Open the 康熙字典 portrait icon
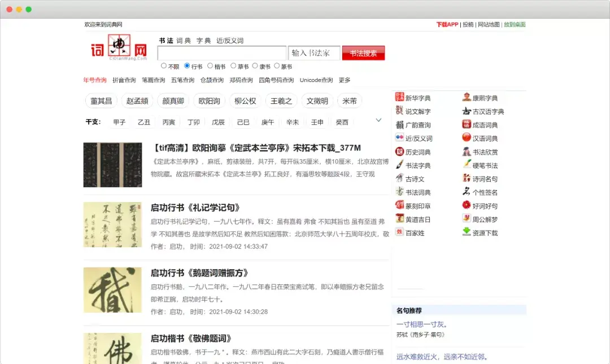 pos(467,98)
